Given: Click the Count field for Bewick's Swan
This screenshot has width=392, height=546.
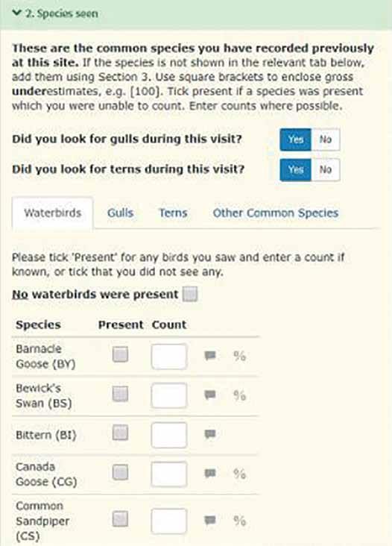Looking at the screenshot, I should (169, 395).
